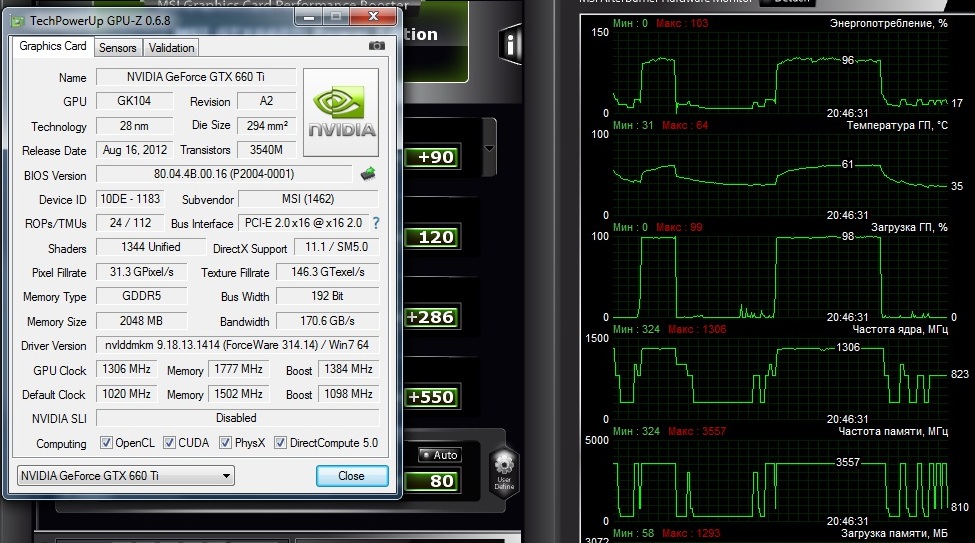Toggle the PhysX checkbox
The width and height of the screenshot is (975, 543).
click(226, 443)
